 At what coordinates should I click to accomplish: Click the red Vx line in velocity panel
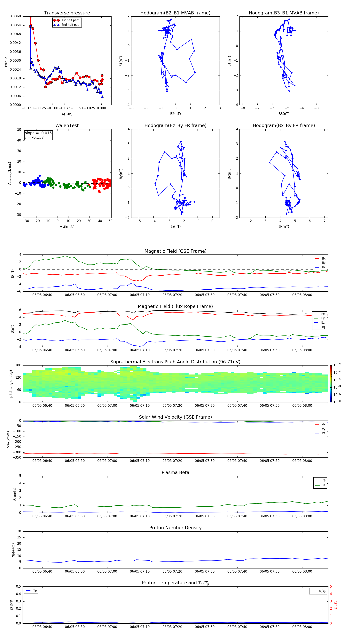click(x=175, y=454)
